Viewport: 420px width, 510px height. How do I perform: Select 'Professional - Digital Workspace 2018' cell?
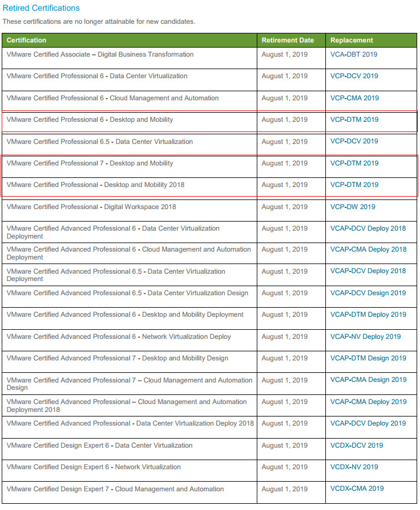click(129, 210)
